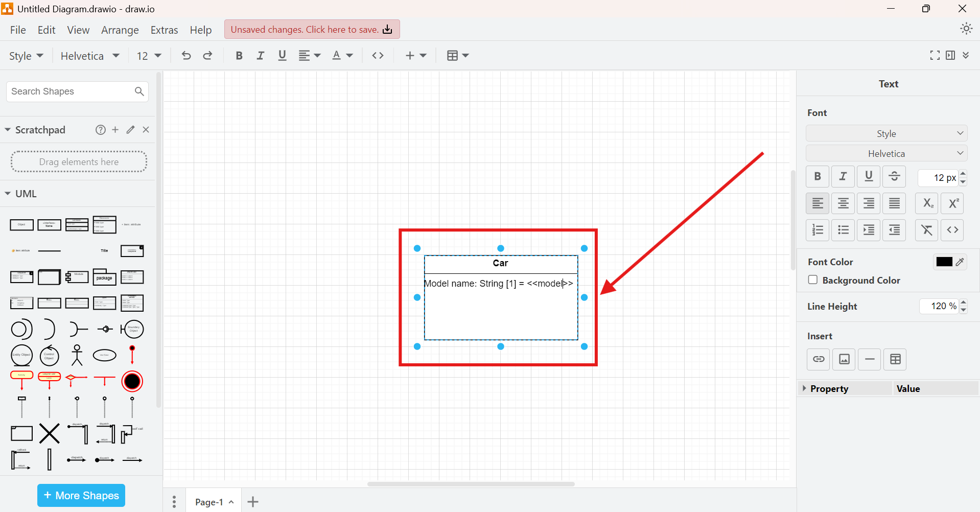Image resolution: width=980 pixels, height=512 pixels.
Task: Open the Extras menu
Action: (x=164, y=30)
